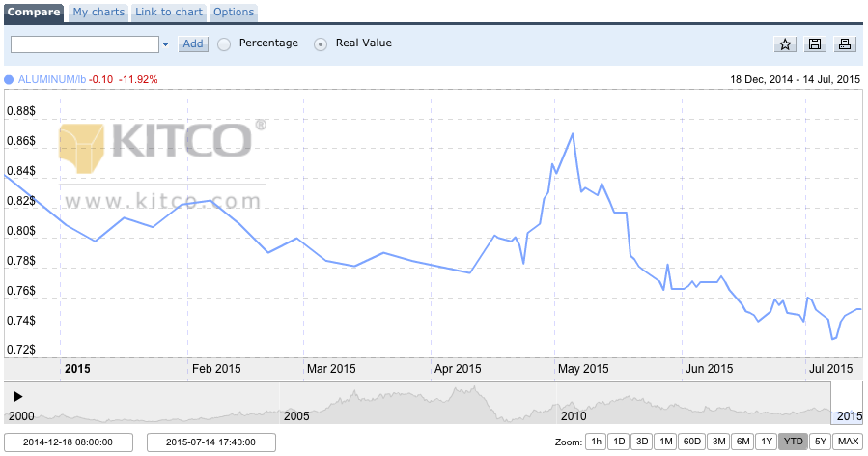
Task: Select the Percentage radio button
Action: pyautogui.click(x=224, y=43)
